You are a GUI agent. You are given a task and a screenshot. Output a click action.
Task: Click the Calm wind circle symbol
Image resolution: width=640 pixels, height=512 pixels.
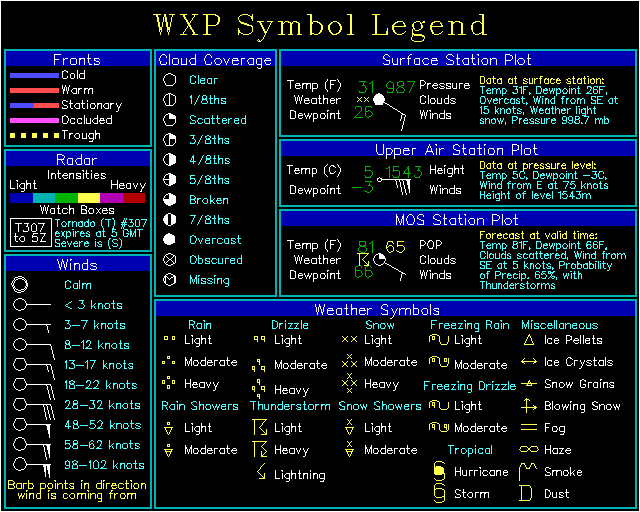20,285
